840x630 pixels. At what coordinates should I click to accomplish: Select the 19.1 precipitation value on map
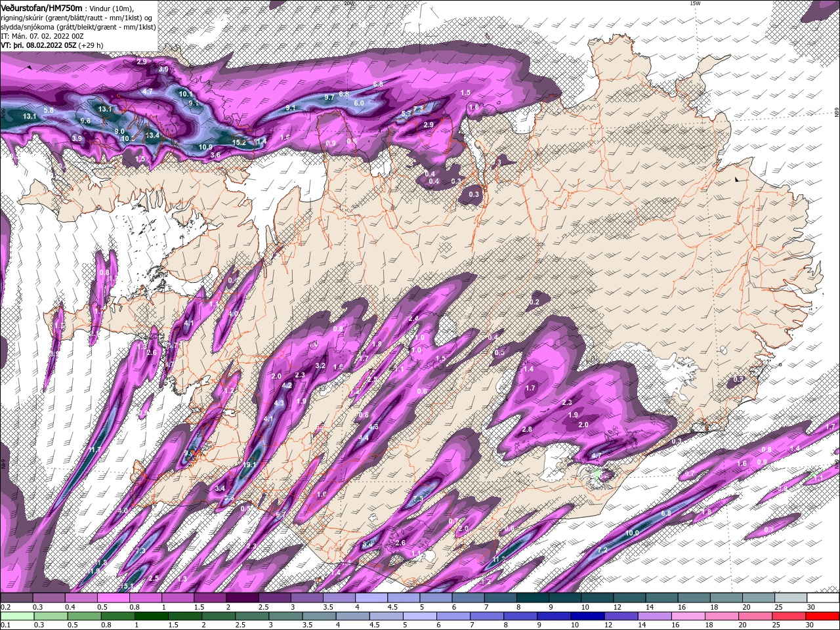[x=249, y=465]
